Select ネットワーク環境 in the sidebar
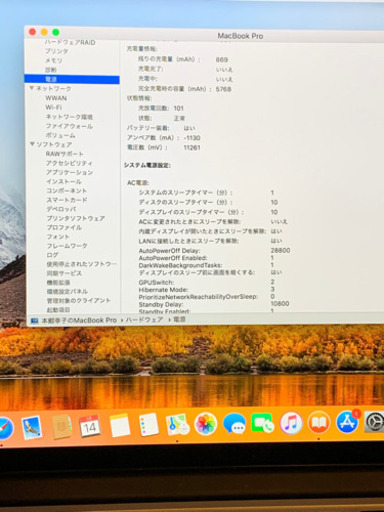This screenshot has height=512, width=384. 69,117
